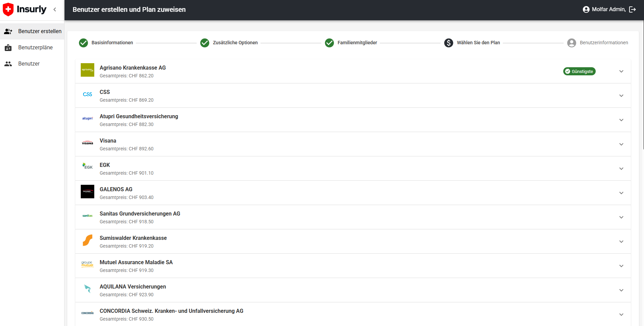
Task: Expand the Sumiswalder Krankenkasse row
Action: tap(621, 241)
